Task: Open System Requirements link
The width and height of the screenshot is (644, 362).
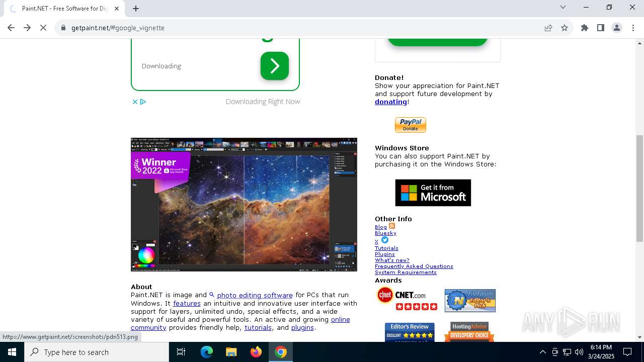Action: tap(406, 273)
